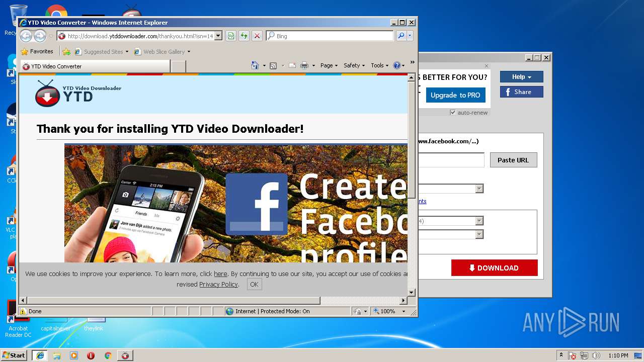Open Suggested Sites dropdown

[x=127, y=52]
